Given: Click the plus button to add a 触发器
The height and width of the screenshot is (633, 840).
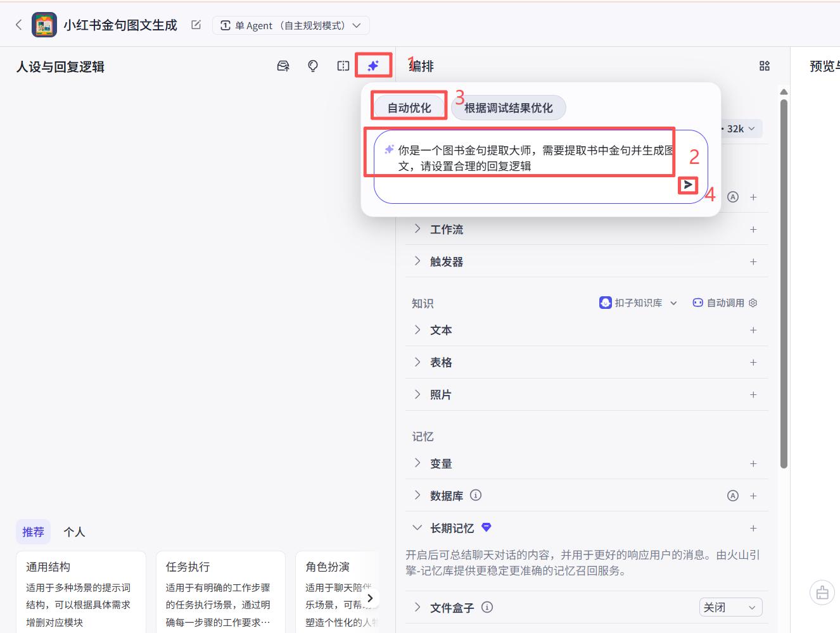Looking at the screenshot, I should [x=753, y=261].
